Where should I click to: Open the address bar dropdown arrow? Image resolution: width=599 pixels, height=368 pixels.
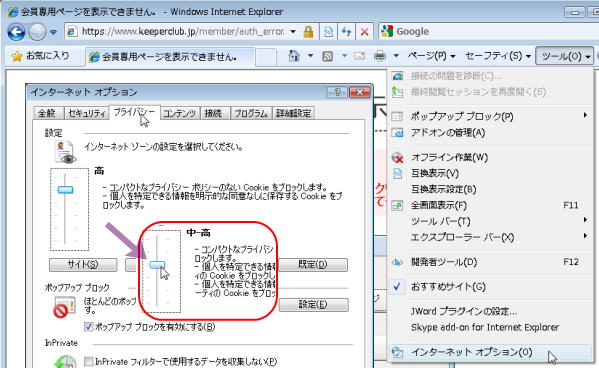293,32
